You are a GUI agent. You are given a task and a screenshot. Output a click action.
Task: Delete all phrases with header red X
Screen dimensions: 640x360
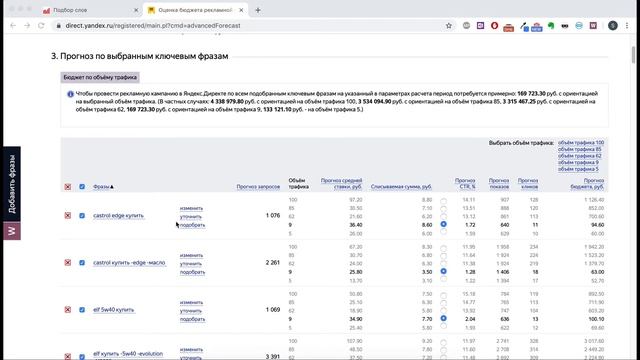click(68, 187)
